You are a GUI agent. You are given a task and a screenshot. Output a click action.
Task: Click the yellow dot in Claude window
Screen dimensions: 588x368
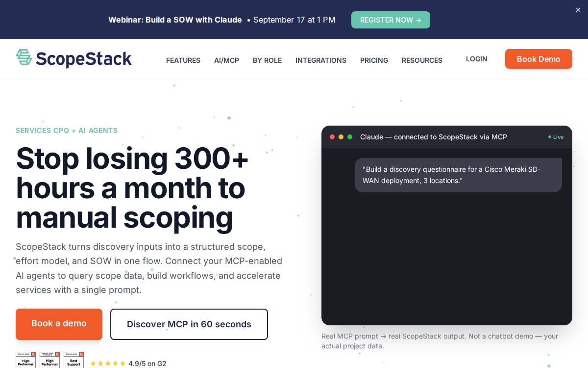pyautogui.click(x=341, y=137)
